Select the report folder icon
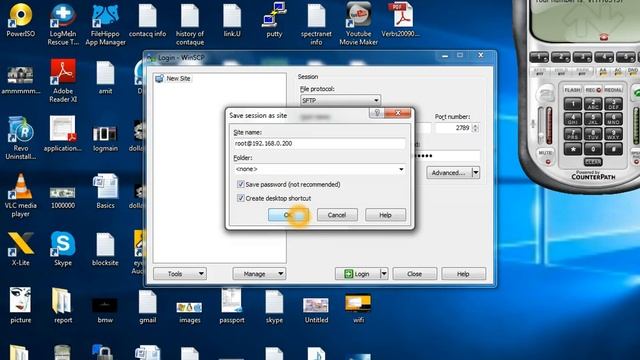The width and height of the screenshot is (640, 360). click(x=62, y=306)
